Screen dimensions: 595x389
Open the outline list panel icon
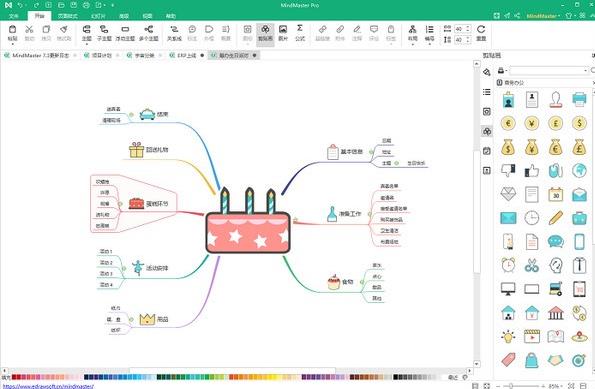pyautogui.click(x=486, y=92)
